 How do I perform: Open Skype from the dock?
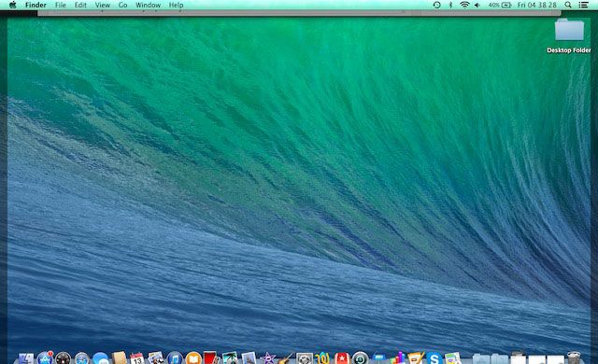point(434,358)
